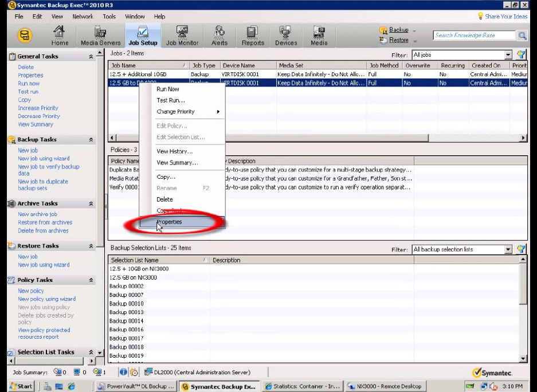Click the yellow Backup Exec database button
Viewport: 537px width, 392px height.
[x=25, y=36]
